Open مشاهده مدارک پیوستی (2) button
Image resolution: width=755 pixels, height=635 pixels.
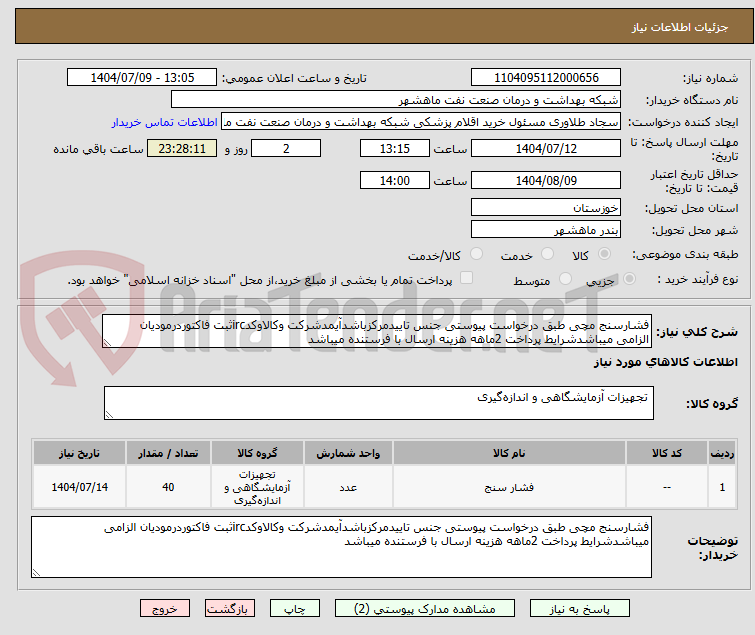425,609
